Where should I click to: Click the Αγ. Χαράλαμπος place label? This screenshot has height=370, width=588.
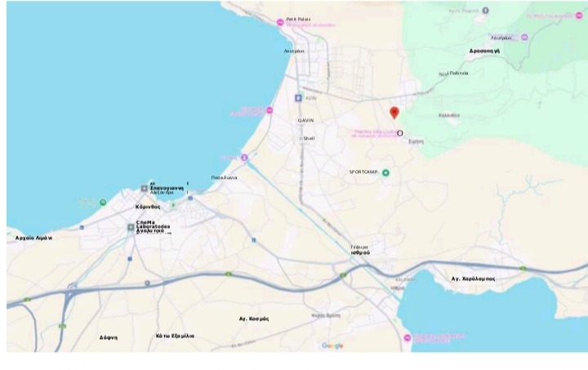tap(473, 279)
